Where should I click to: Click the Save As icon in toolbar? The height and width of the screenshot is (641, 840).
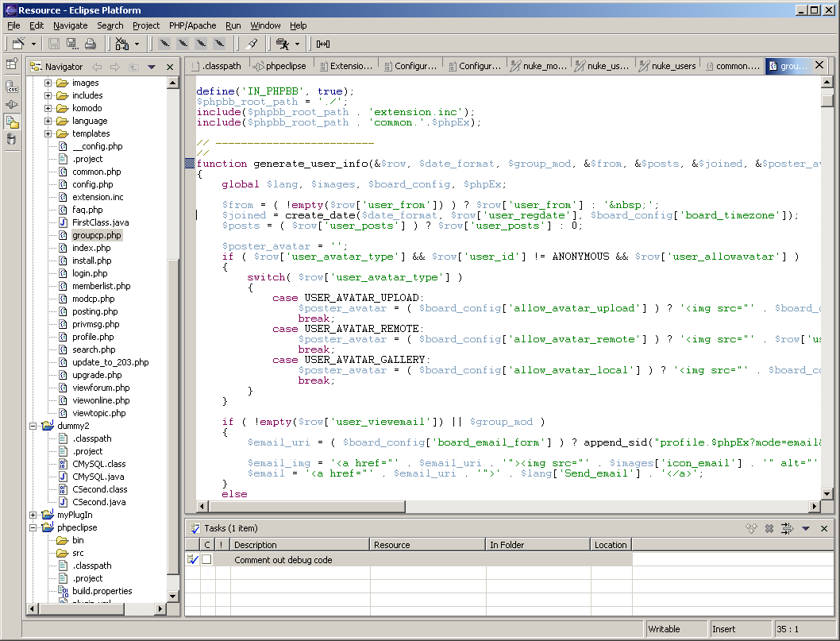click(71, 44)
